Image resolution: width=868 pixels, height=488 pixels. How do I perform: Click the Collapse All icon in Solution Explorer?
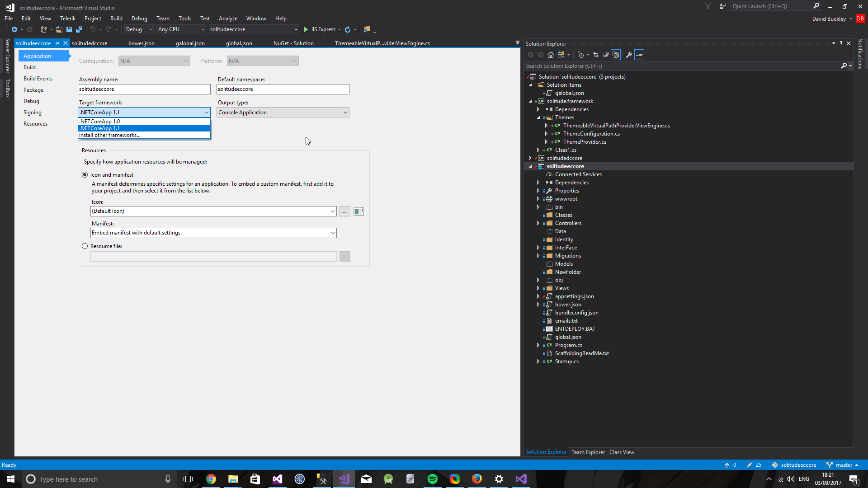pyautogui.click(x=606, y=55)
